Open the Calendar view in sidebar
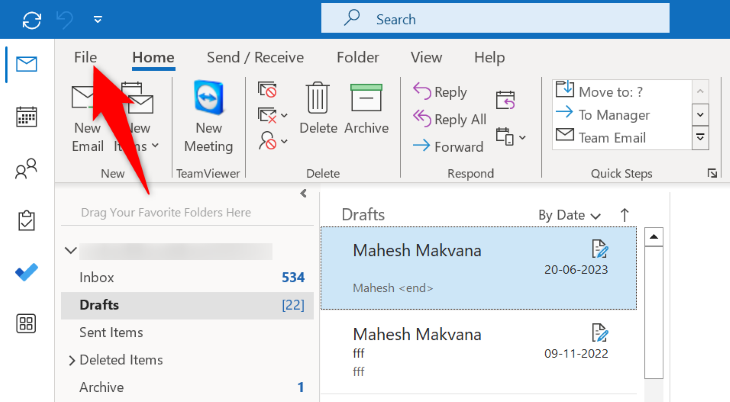The image size is (730, 402). pos(27,117)
